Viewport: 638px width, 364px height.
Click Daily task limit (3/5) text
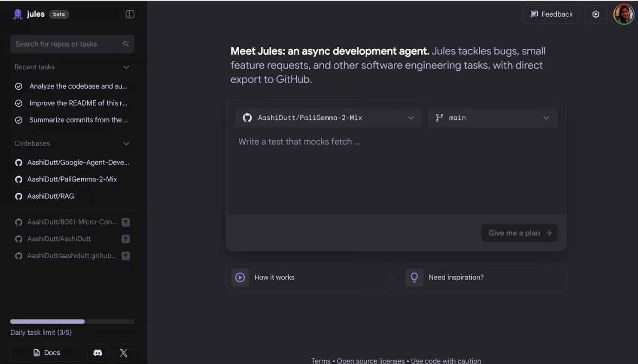click(x=41, y=332)
